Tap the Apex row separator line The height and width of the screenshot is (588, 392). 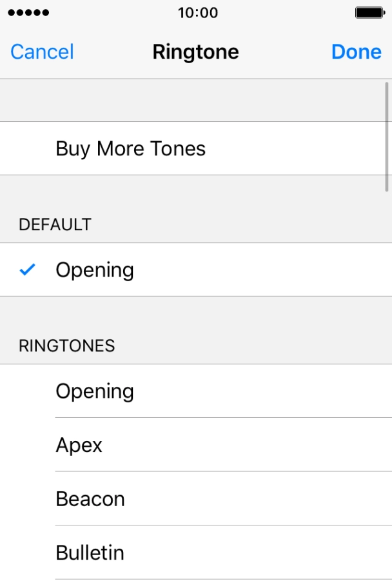[x=224, y=472]
